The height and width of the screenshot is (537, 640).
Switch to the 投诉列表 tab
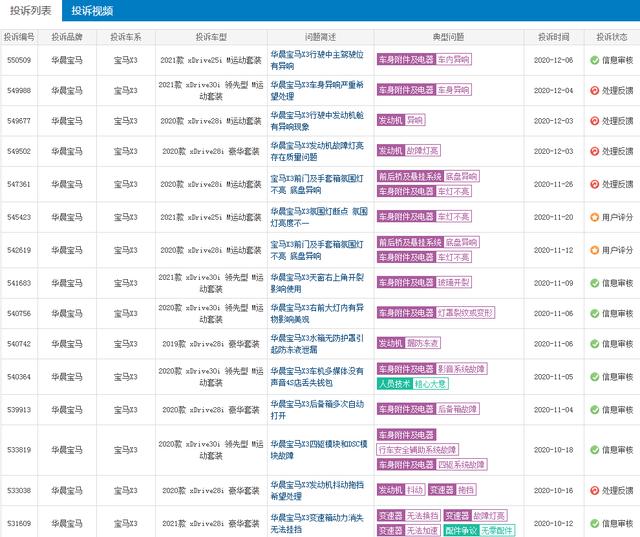click(31, 11)
